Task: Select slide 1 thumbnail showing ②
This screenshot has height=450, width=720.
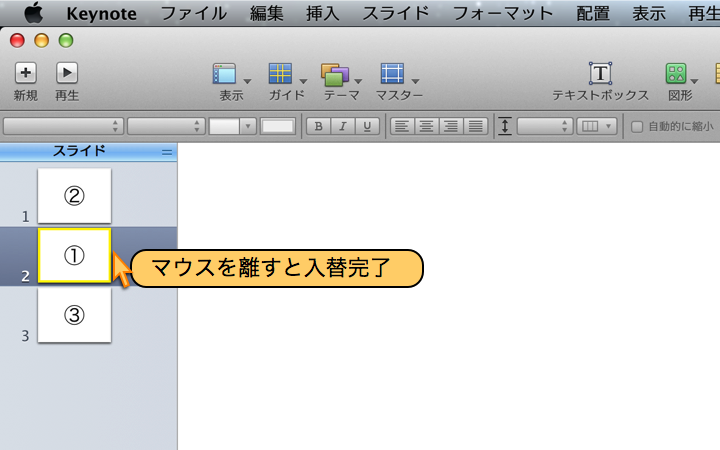Action: 74,196
